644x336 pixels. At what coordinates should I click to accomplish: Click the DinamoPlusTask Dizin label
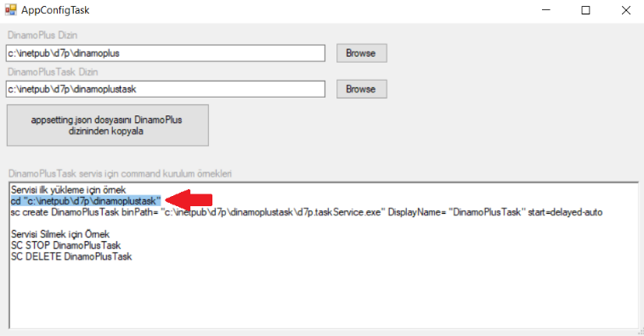pyautogui.click(x=53, y=72)
